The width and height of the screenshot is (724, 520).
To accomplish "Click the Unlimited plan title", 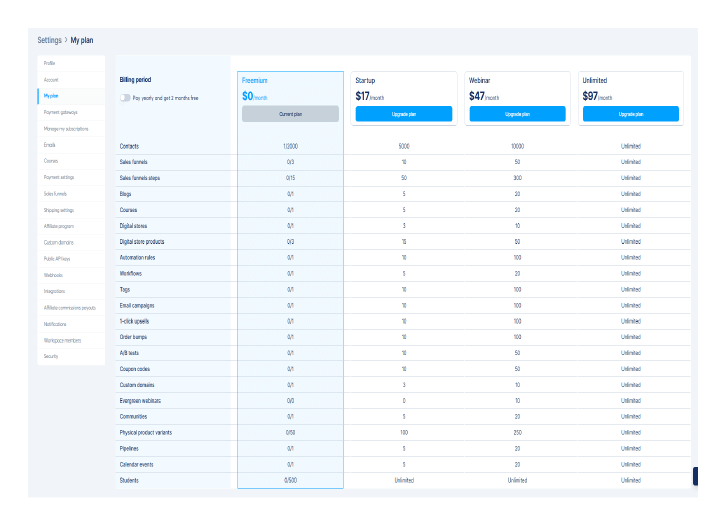I will coord(595,80).
